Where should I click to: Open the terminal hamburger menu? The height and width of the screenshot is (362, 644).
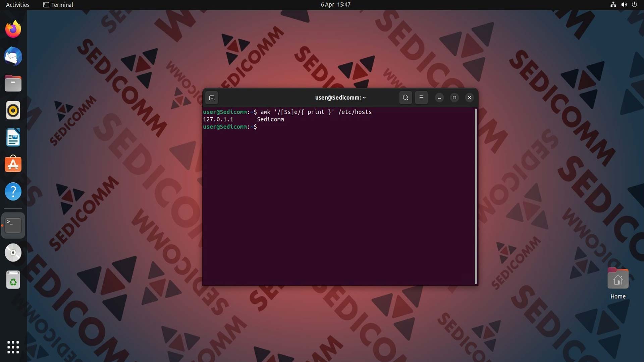[421, 98]
